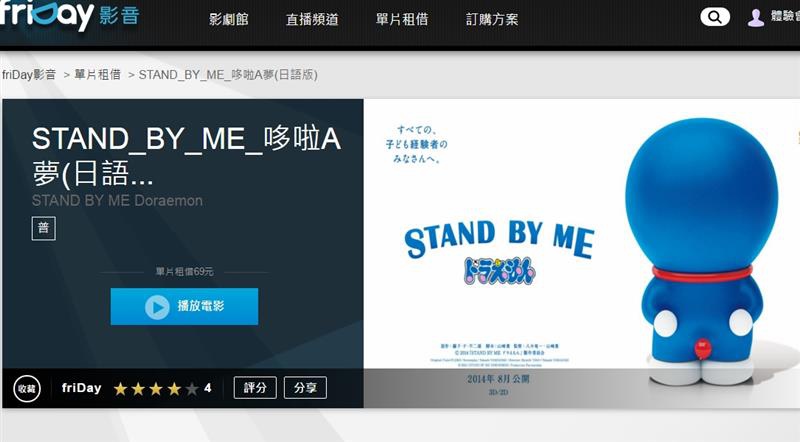The image size is (800, 442).
Task: Open the 訂購方案 menu item
Action: pyautogui.click(x=492, y=19)
